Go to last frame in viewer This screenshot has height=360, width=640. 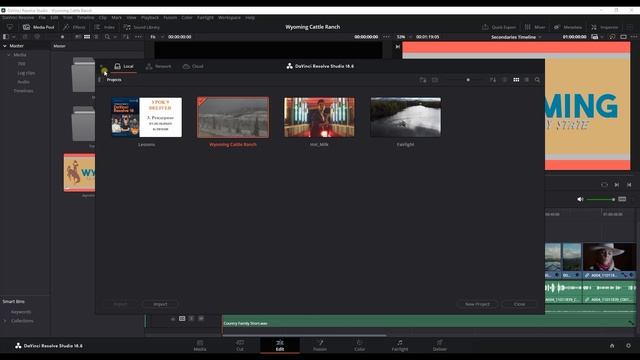point(629,185)
